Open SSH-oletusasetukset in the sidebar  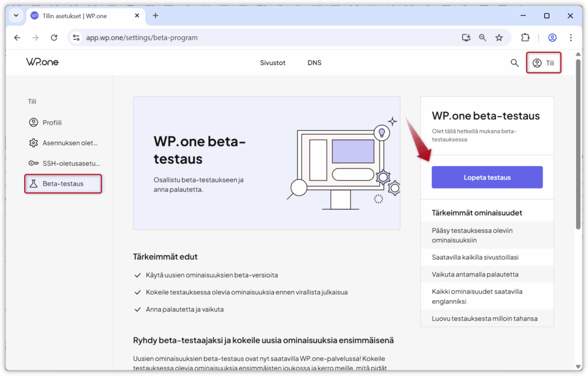coord(63,163)
